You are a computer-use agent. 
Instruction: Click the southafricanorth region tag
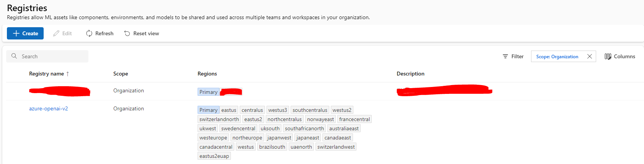click(304, 128)
